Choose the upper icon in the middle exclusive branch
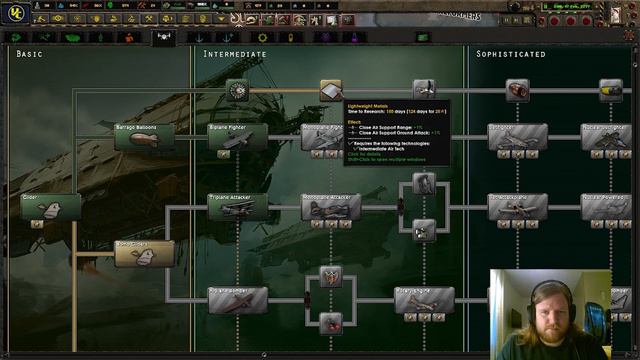 pos(424,184)
